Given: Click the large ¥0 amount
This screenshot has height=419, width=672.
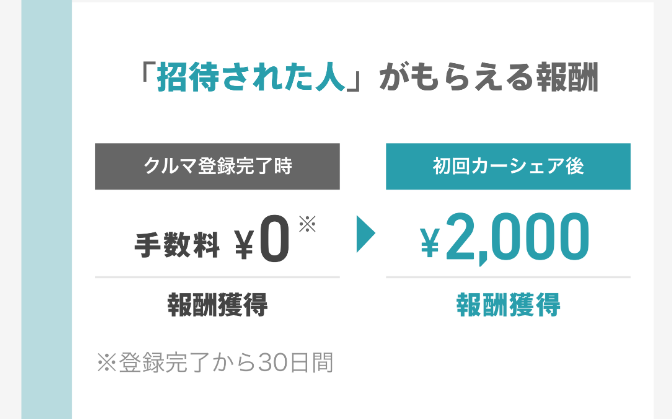Looking at the screenshot, I should pyautogui.click(x=262, y=240).
